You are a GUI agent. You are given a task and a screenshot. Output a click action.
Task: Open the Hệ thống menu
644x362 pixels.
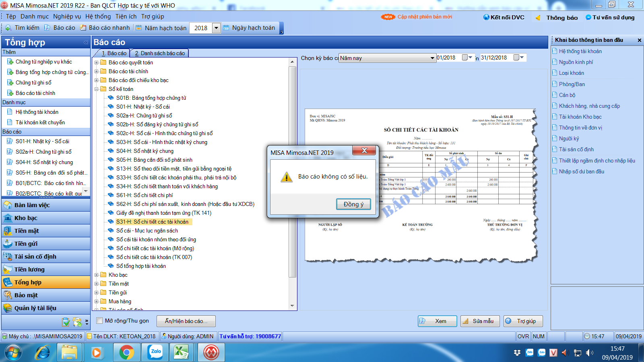(98, 16)
